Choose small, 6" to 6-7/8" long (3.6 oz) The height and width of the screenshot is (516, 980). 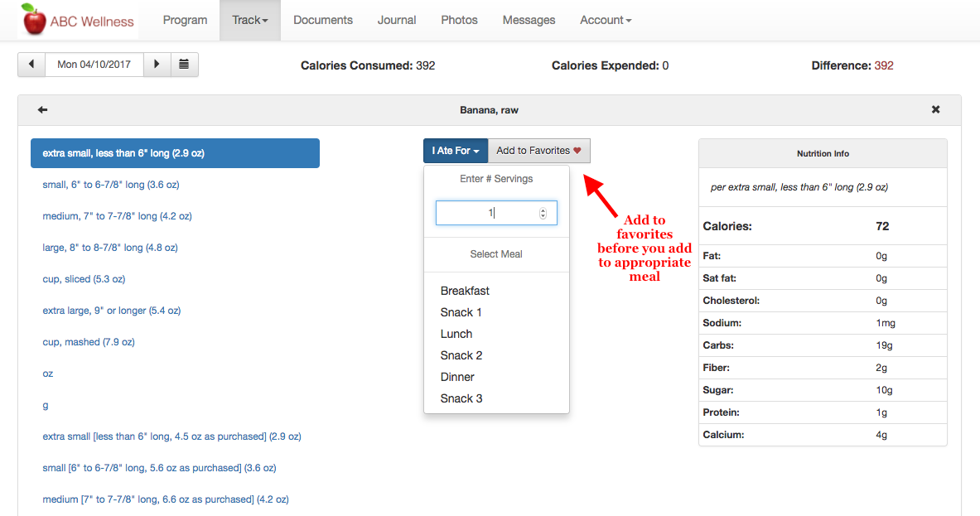pos(111,185)
